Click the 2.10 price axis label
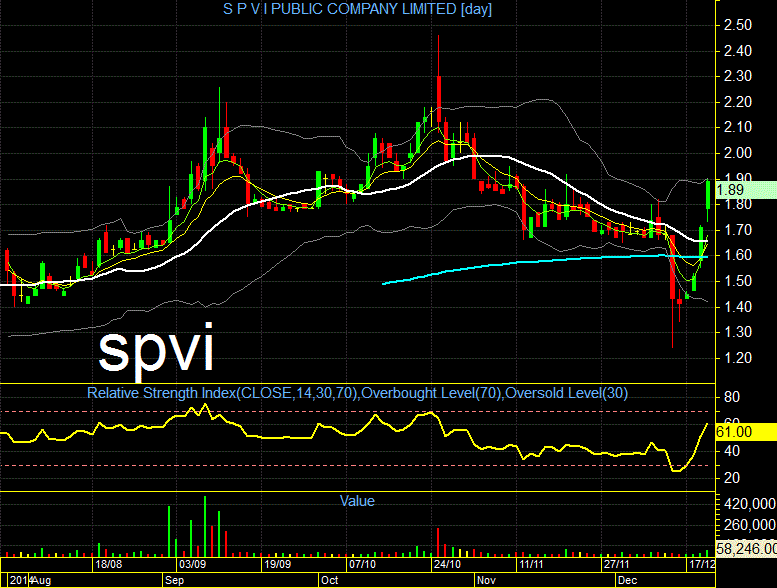The image size is (777, 588). pos(738,127)
